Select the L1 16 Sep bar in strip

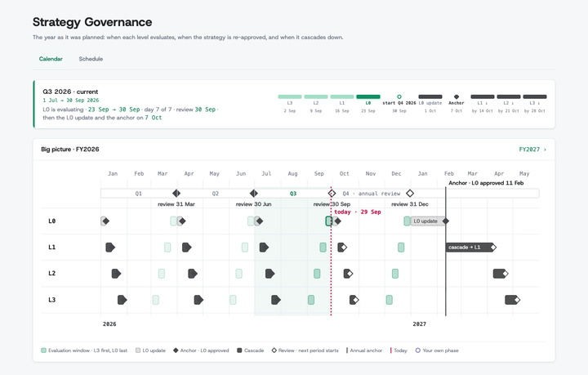(x=342, y=96)
